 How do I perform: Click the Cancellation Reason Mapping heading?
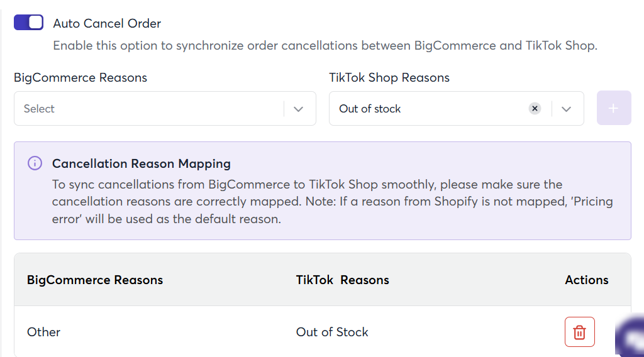point(142,163)
